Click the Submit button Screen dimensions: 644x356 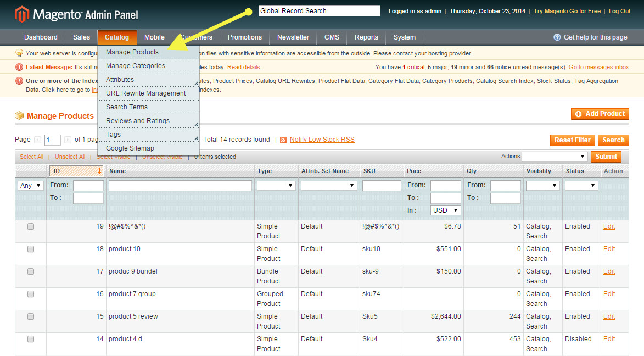[606, 157]
